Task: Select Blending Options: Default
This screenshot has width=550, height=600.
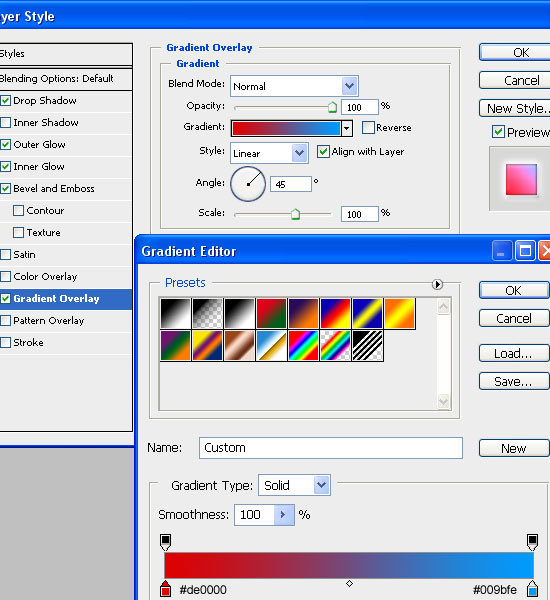Action: (66, 79)
